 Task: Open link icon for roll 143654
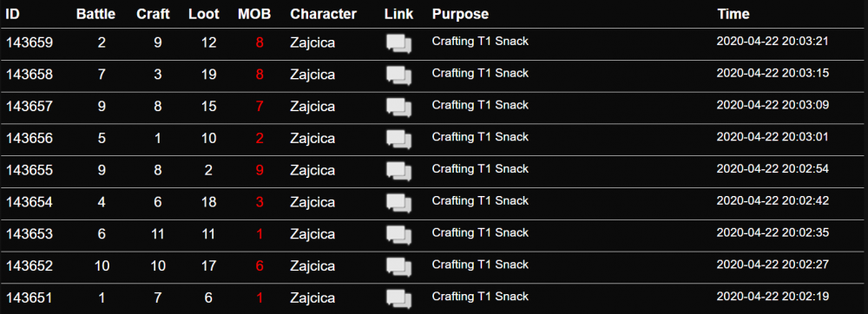tap(398, 204)
